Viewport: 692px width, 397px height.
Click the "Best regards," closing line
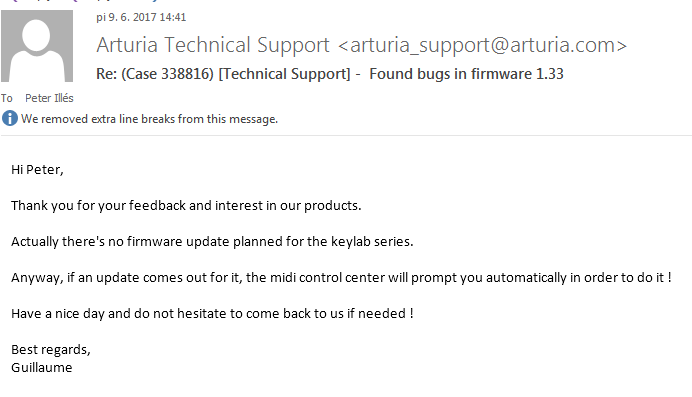click(x=51, y=350)
